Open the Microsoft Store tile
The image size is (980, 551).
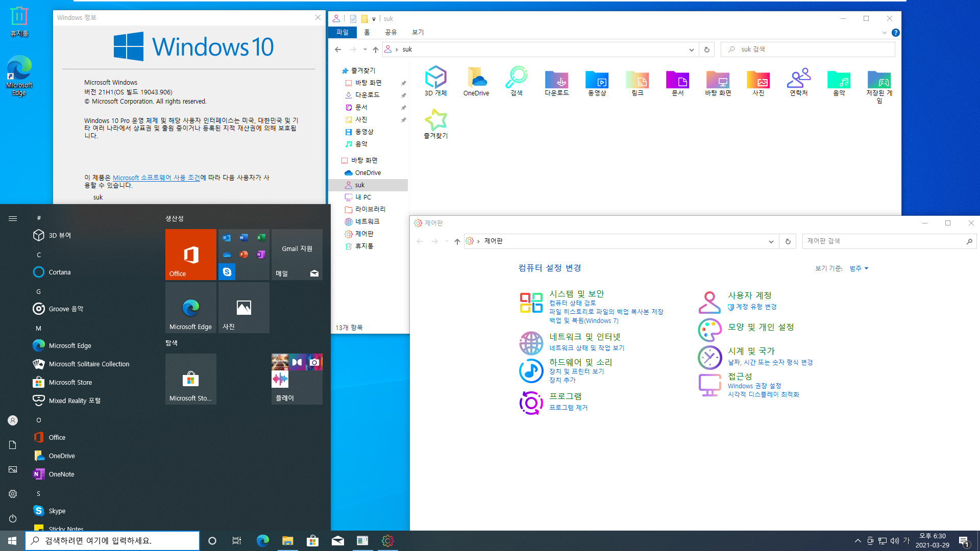point(191,379)
